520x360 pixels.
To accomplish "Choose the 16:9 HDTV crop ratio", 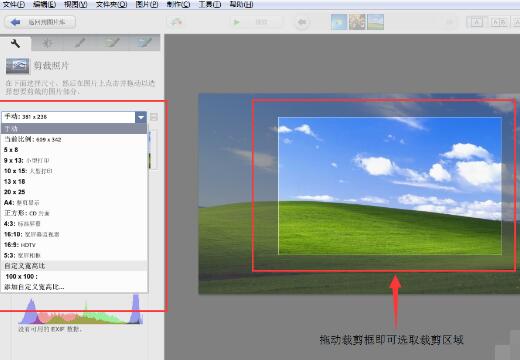I will (x=74, y=245).
